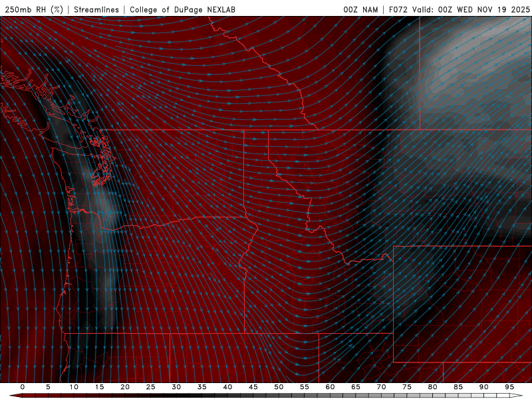Viewport: 532px width, 399px height.
Task: Click the "Streamlines" label in header
Action: (96, 9)
